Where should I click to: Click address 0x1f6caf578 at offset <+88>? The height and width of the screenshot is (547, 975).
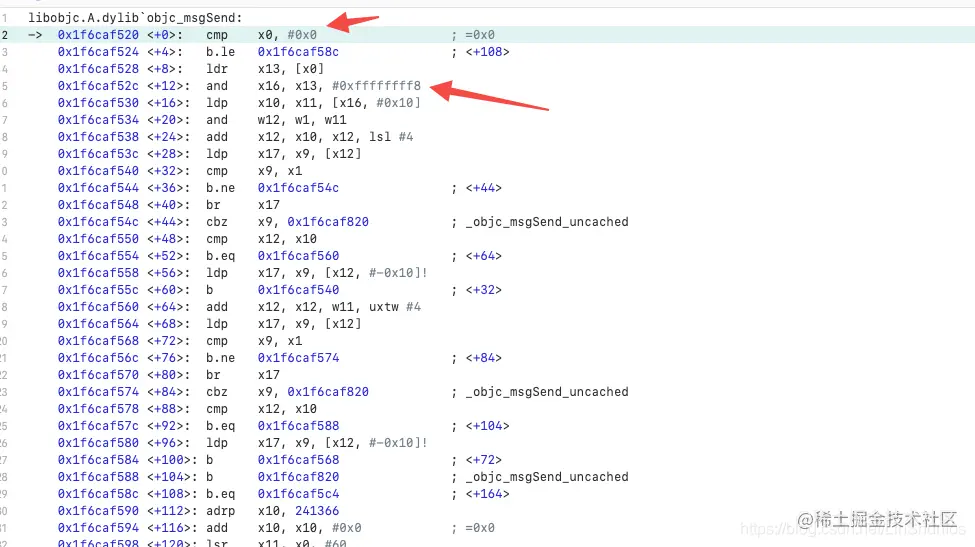pyautogui.click(x=98, y=408)
